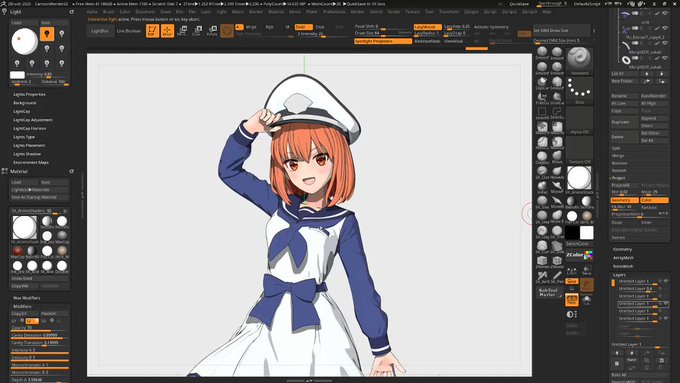This screenshot has width=680, height=383.
Task: Open the Standard brush thumbnail
Action: point(579,61)
